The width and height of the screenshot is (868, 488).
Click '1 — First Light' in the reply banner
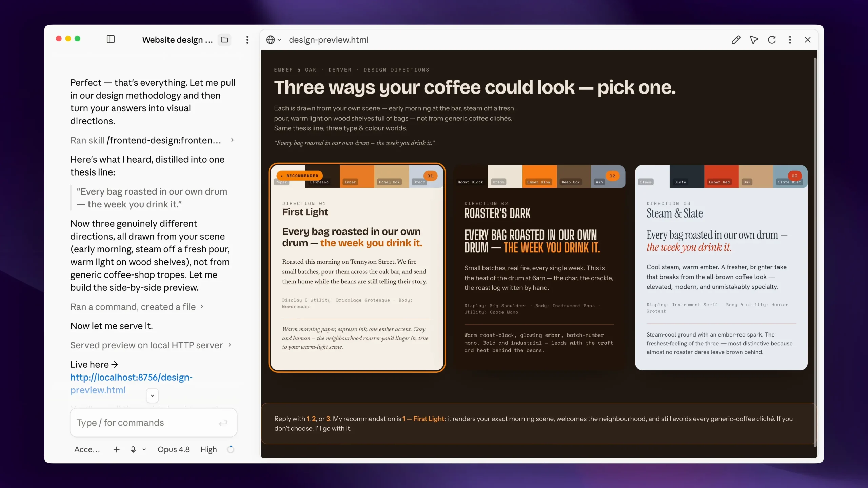(423, 419)
